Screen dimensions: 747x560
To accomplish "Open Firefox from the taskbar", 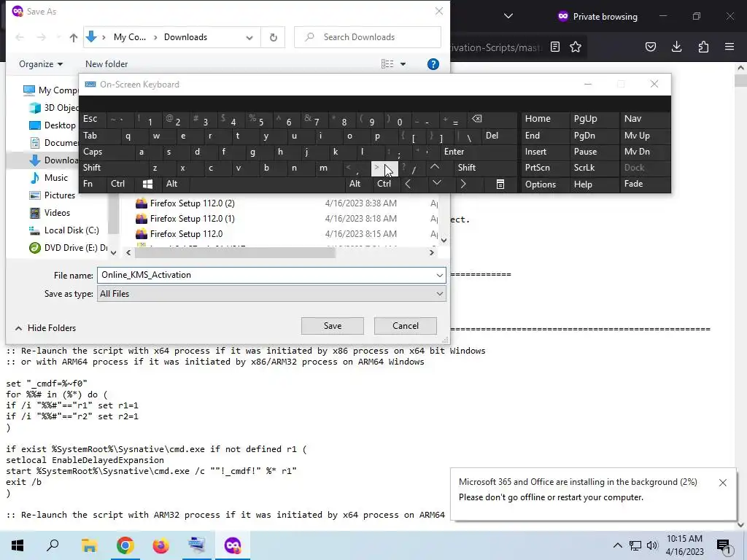I will pos(161,545).
